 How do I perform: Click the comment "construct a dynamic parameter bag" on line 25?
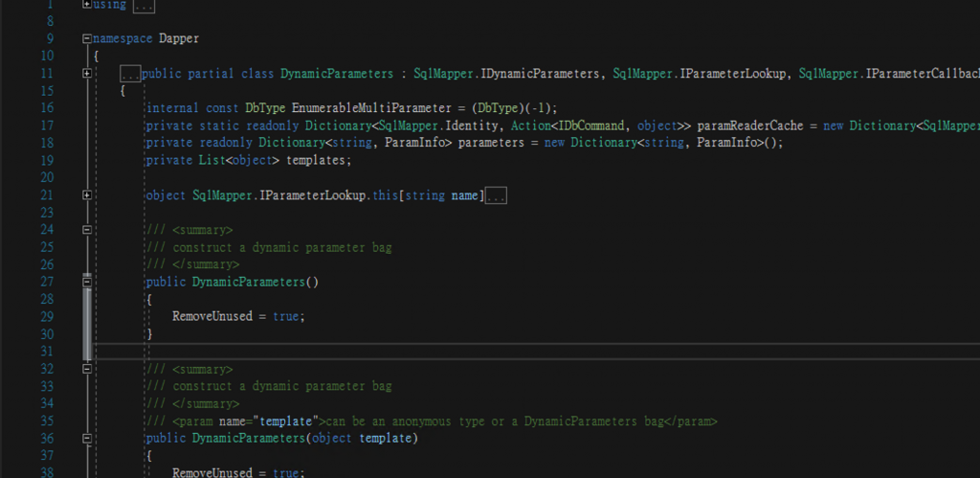pyautogui.click(x=282, y=248)
